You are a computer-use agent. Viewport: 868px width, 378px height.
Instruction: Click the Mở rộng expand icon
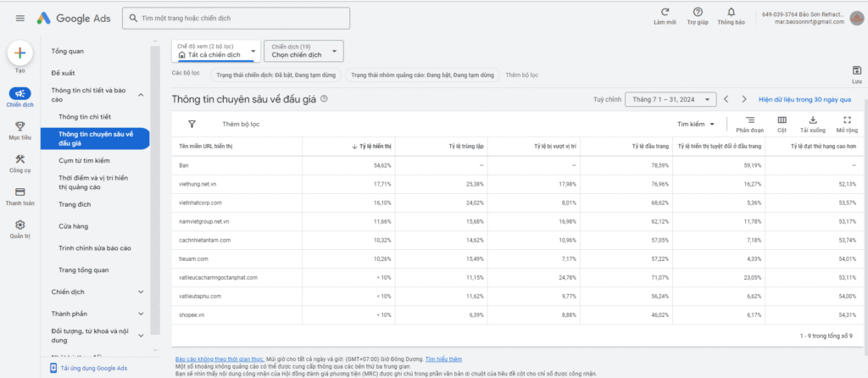click(x=847, y=120)
